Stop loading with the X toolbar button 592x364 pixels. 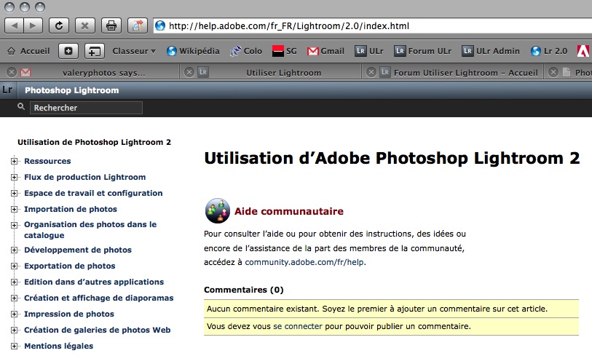[x=85, y=26]
